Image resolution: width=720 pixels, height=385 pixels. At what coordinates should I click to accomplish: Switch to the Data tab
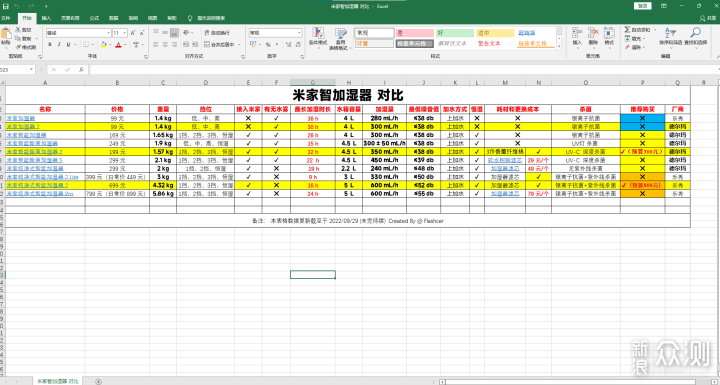113,18
